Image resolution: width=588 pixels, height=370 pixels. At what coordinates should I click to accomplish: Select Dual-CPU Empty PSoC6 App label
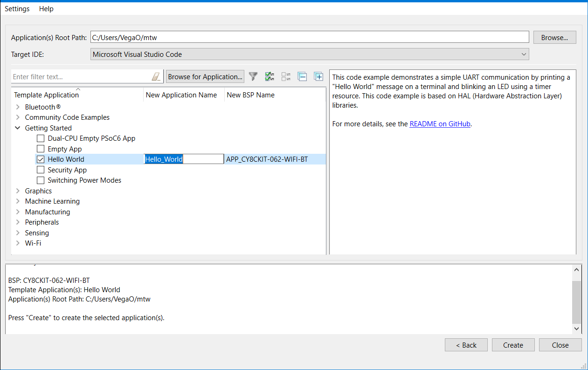[x=91, y=138]
